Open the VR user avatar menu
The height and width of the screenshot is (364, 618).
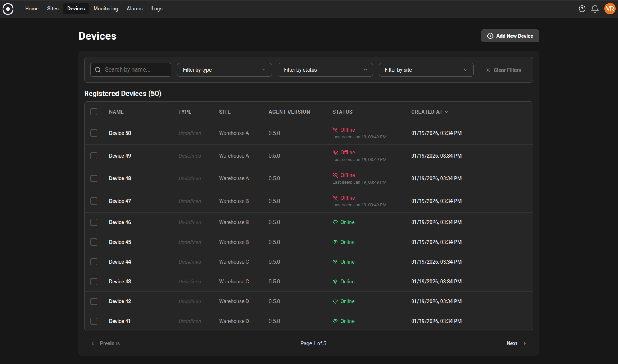pyautogui.click(x=610, y=9)
